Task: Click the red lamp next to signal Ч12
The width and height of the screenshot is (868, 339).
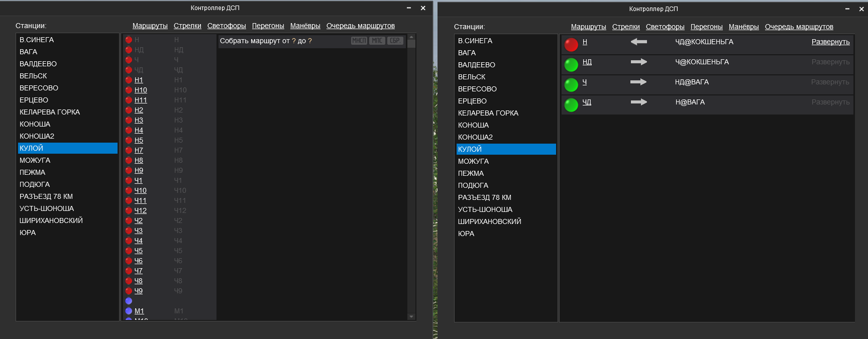Action: click(129, 210)
